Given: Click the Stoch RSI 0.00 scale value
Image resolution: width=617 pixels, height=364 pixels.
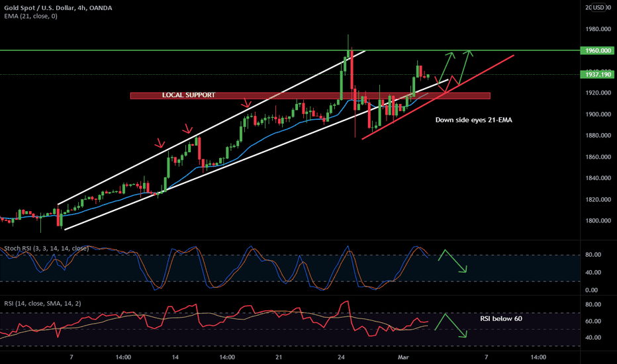Looking at the screenshot, I should 591,290.
